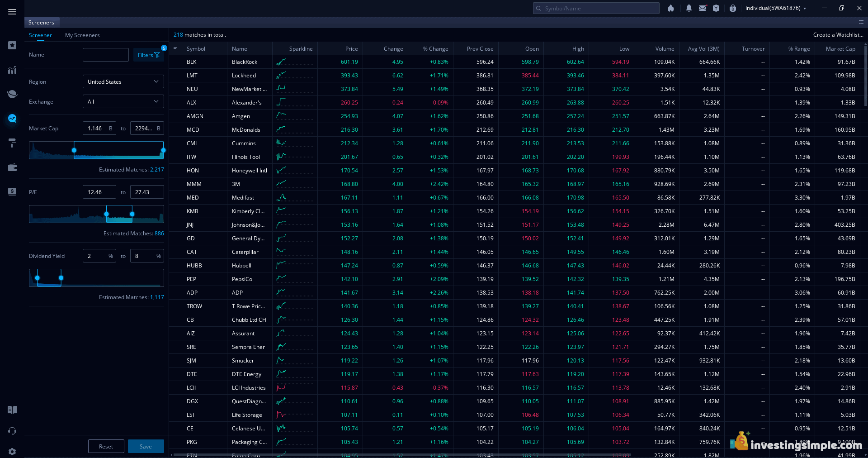
Task: Open the Region dropdown showing United States
Action: click(x=123, y=81)
